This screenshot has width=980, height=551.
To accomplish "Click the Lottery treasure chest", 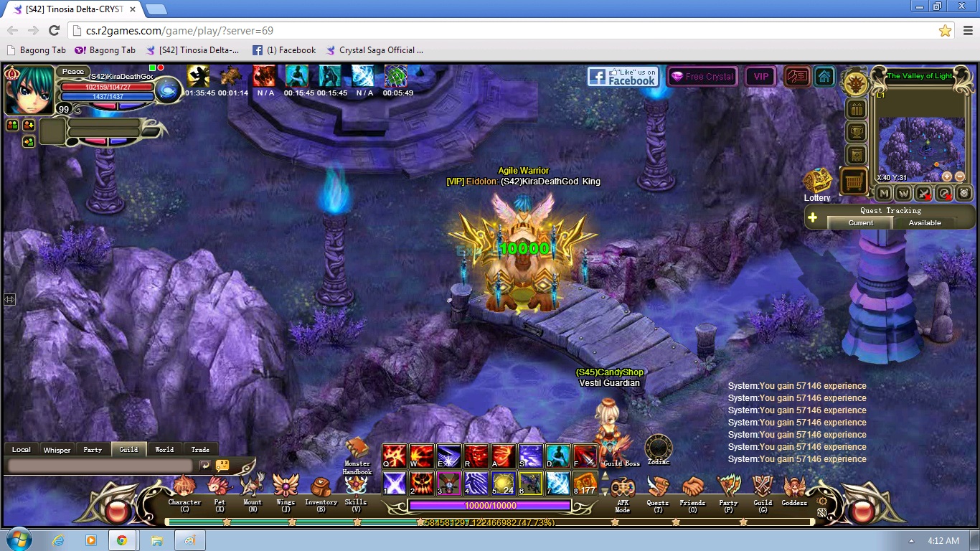I will 817,181.
